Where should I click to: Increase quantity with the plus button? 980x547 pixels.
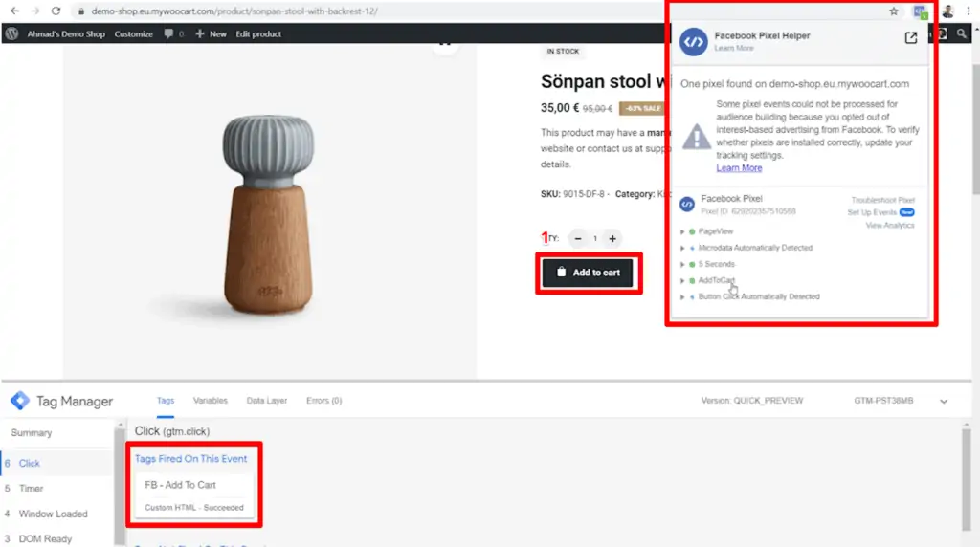pyautogui.click(x=612, y=238)
